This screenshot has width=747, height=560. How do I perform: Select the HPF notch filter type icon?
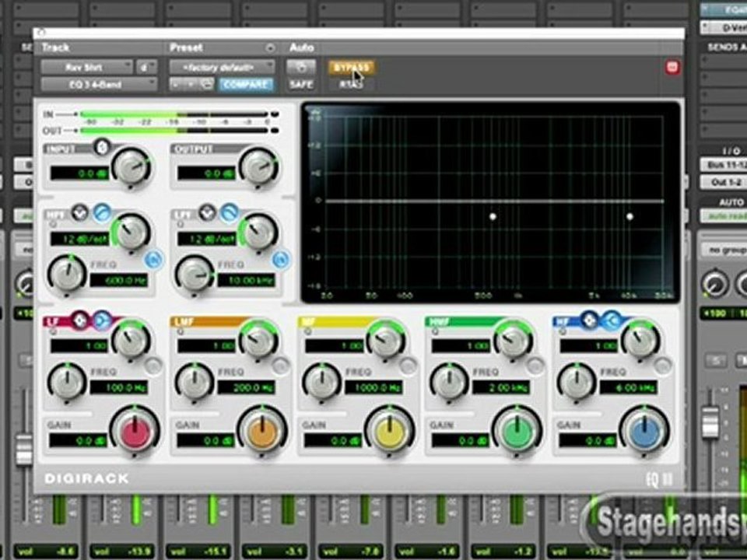[x=80, y=212]
